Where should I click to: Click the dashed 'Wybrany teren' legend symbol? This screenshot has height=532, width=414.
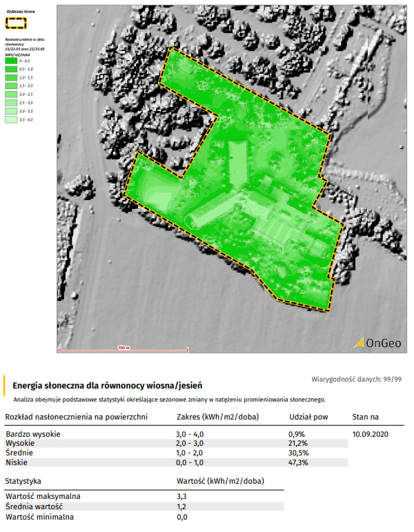click(17, 23)
